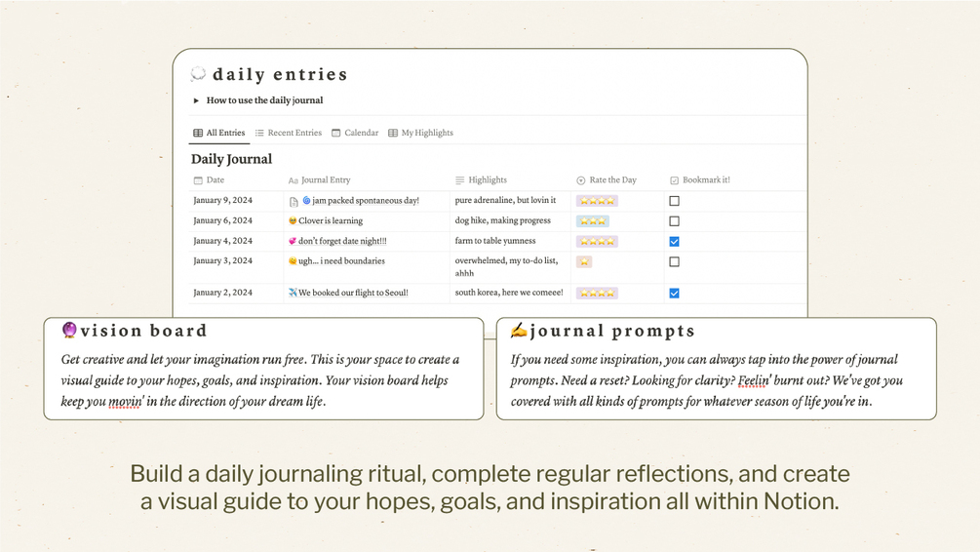
Task: Select the four-star rating on January 4 row
Action: 597,241
